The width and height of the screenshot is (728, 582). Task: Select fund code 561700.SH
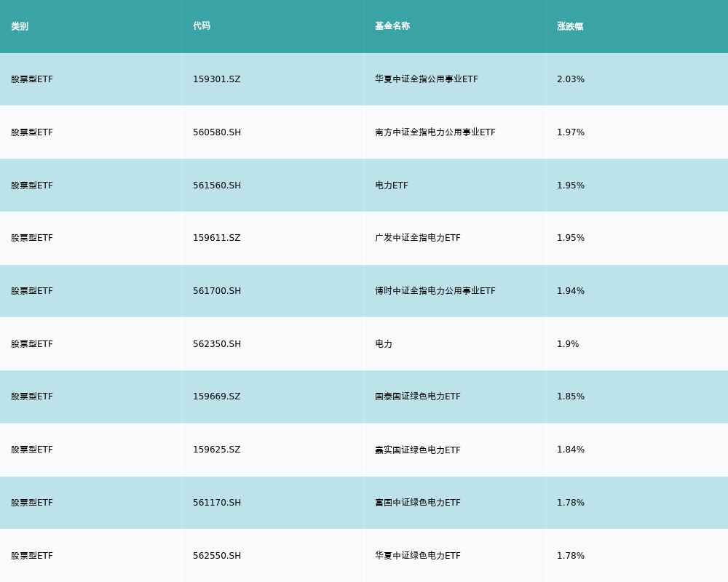tap(217, 291)
